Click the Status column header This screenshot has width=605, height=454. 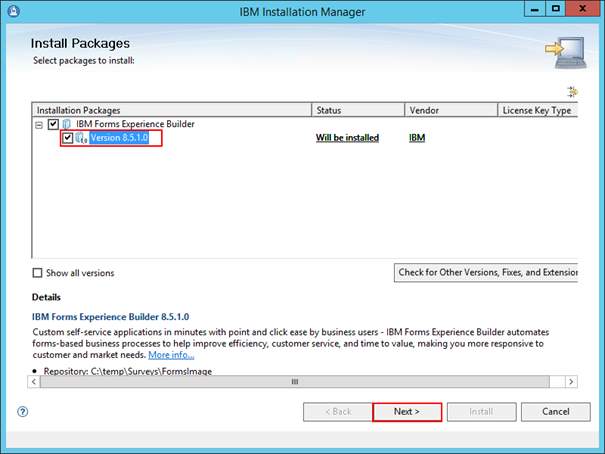(358, 110)
